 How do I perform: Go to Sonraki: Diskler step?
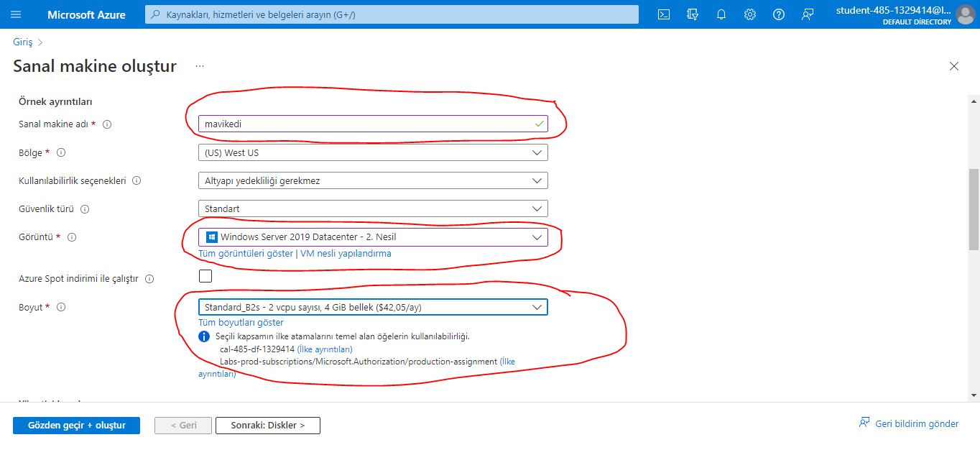coord(268,425)
